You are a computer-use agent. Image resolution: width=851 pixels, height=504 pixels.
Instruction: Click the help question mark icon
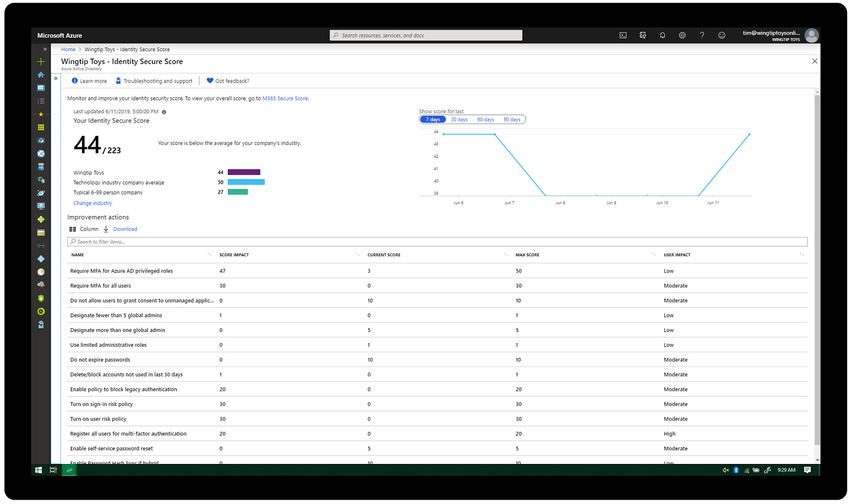coord(702,35)
